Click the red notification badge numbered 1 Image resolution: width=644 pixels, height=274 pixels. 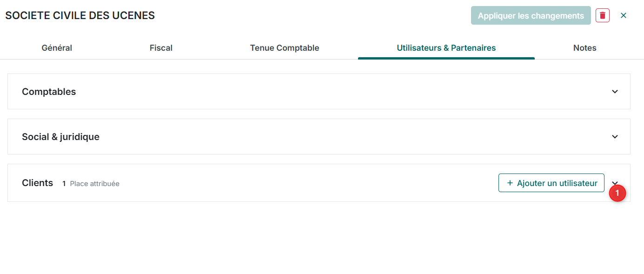[617, 193]
